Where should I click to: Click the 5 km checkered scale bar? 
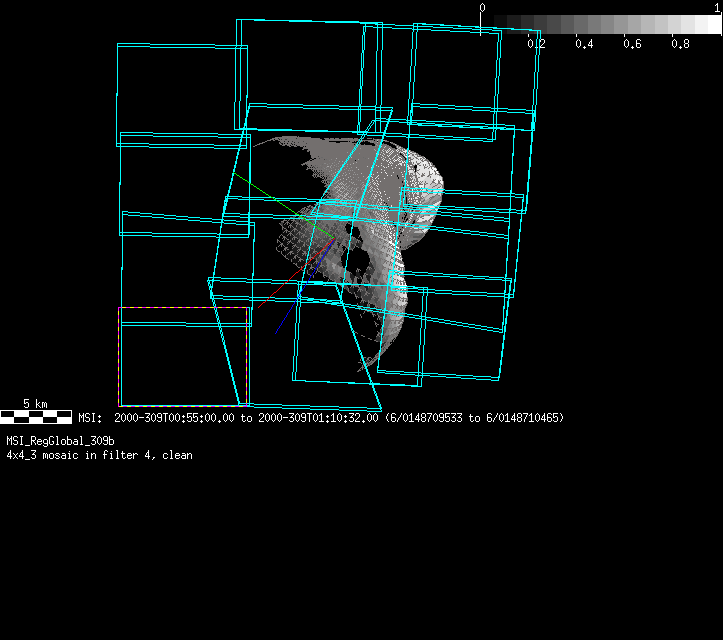pyautogui.click(x=35, y=416)
